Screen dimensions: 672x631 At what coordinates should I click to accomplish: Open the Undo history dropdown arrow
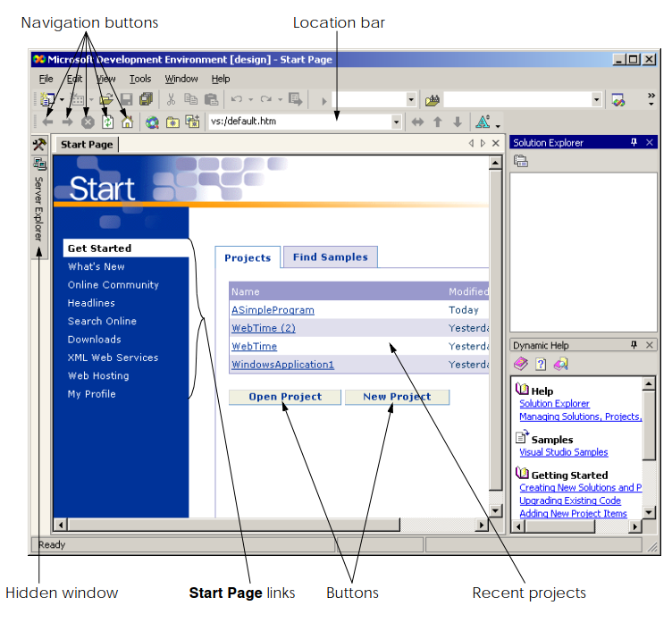click(x=251, y=100)
